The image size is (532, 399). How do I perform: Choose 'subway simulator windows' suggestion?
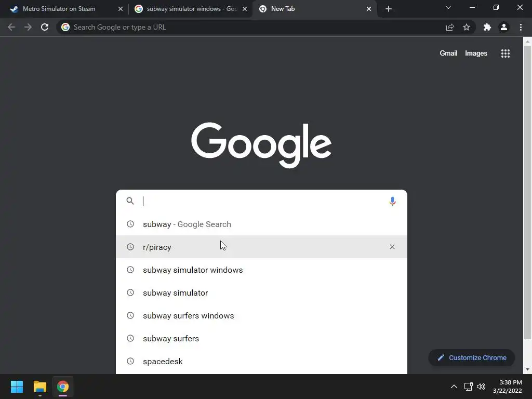click(x=261, y=270)
